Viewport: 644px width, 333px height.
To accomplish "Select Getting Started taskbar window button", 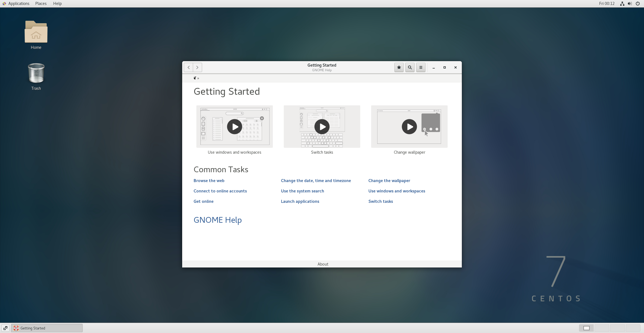I will [x=47, y=328].
